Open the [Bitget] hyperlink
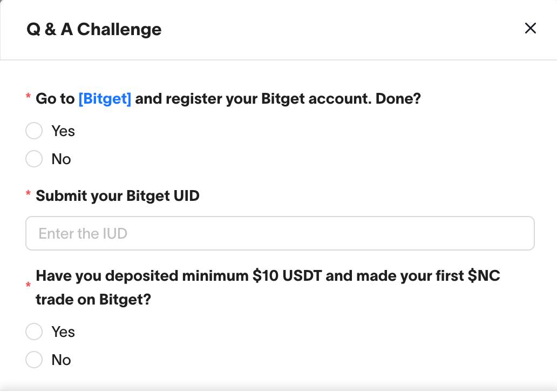The height and width of the screenshot is (392, 557). pyautogui.click(x=105, y=98)
